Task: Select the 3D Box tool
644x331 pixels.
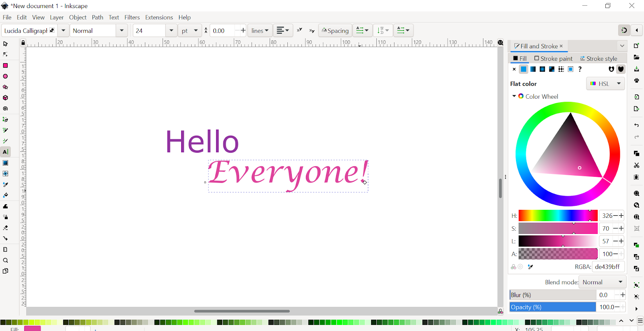Action: (5, 98)
